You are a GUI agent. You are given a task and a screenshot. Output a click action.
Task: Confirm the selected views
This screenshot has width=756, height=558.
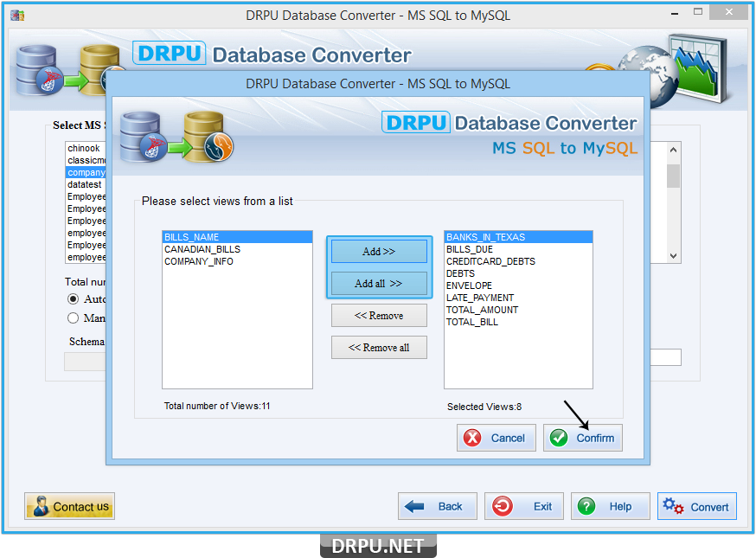tap(583, 438)
